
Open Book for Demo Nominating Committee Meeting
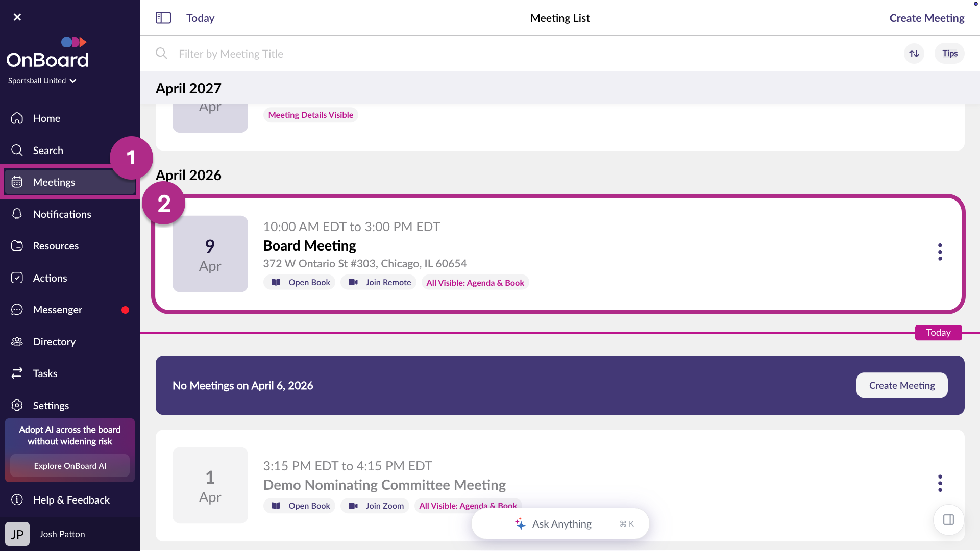300,506
